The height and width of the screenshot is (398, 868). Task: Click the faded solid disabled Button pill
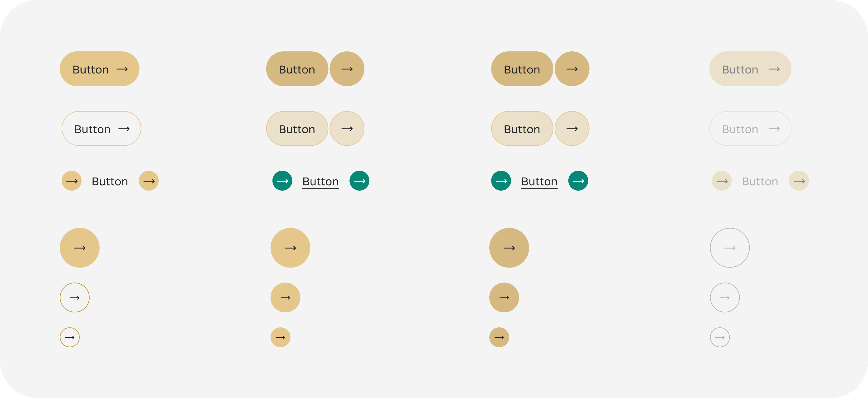point(750,69)
